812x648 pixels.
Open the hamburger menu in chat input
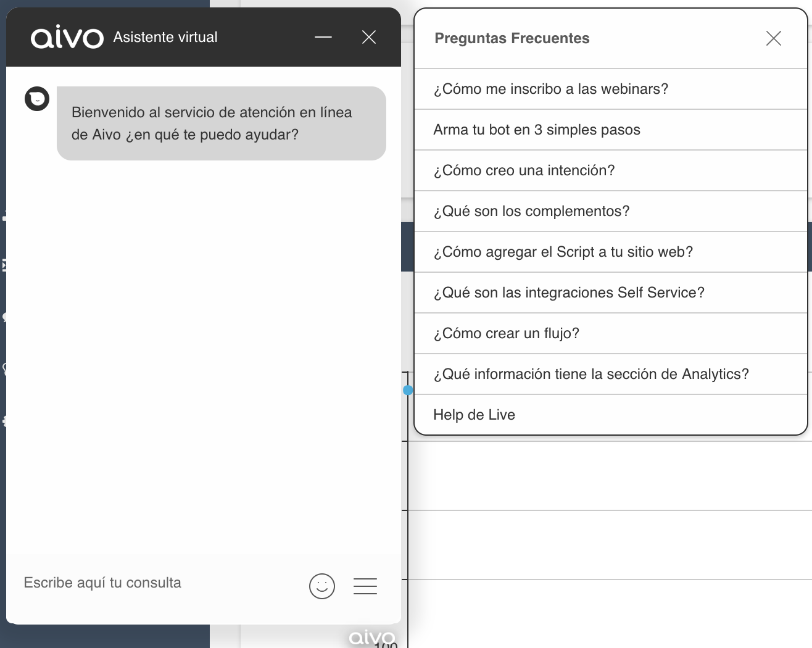(365, 586)
